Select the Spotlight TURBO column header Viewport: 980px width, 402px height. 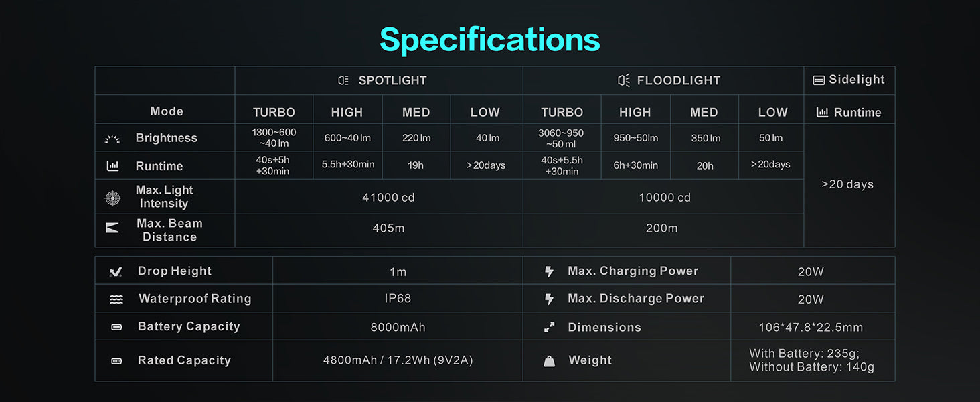pos(274,112)
